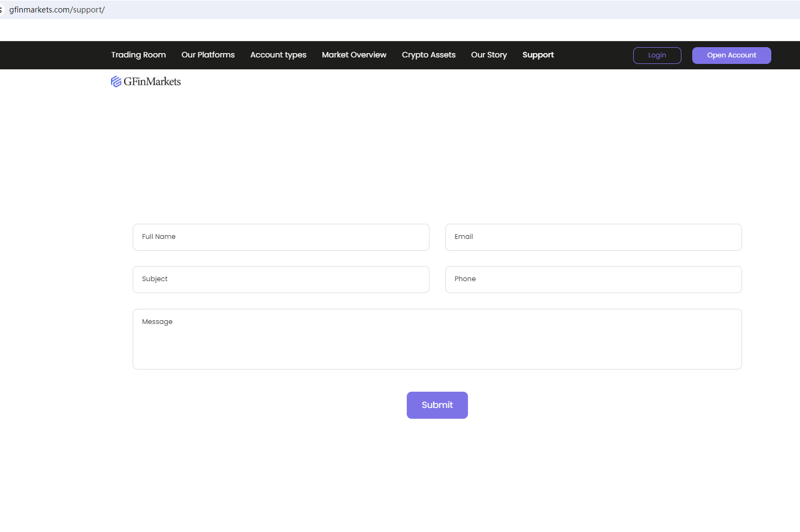Screen dimensions: 800x532
Task: Open Market Overview from the navbar
Action: [x=354, y=55]
